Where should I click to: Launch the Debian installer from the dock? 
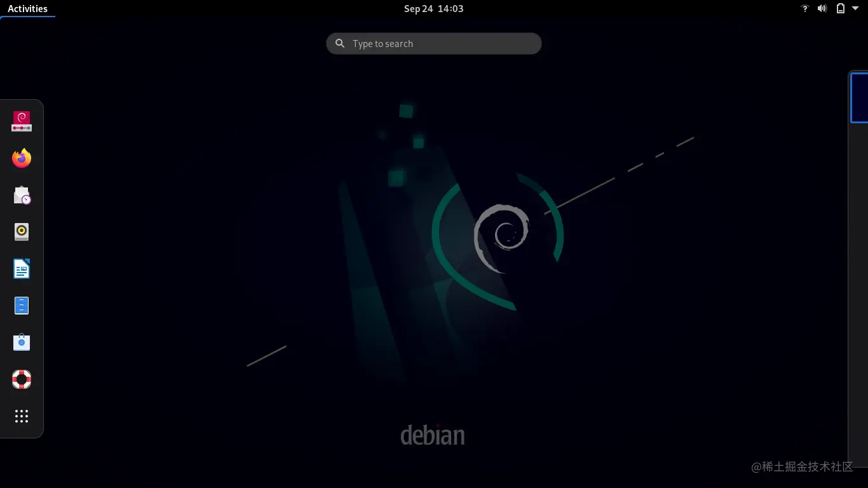(x=22, y=121)
